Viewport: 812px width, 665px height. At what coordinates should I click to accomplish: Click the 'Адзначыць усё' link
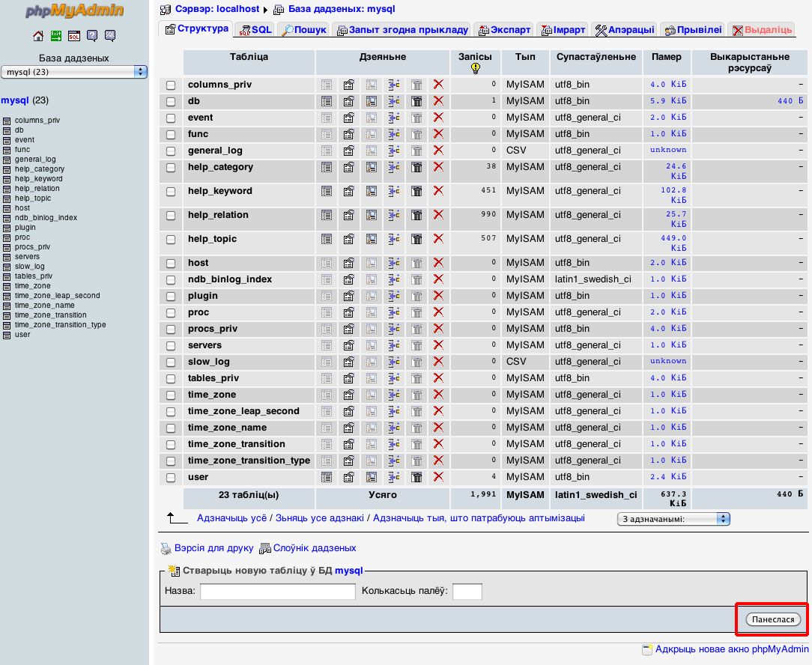tap(232, 518)
